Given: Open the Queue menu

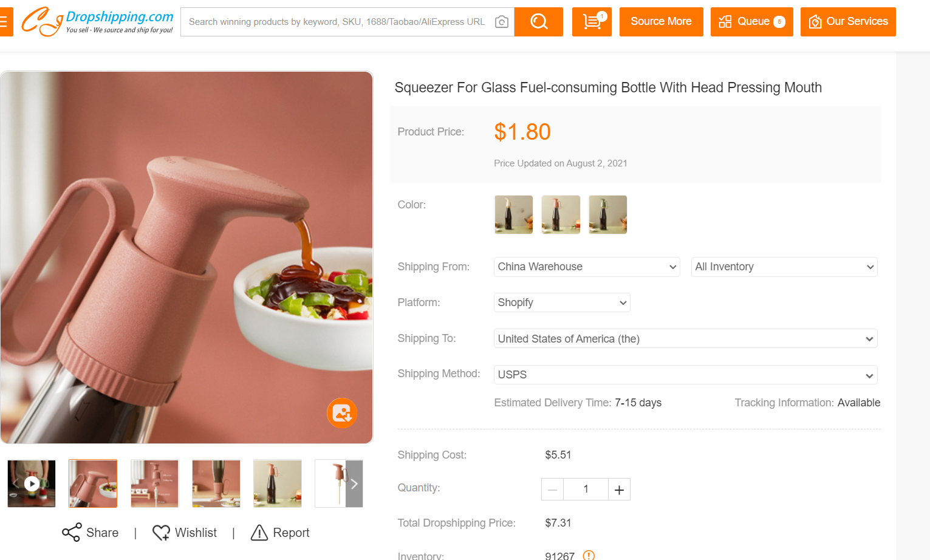Looking at the screenshot, I should coord(751,22).
